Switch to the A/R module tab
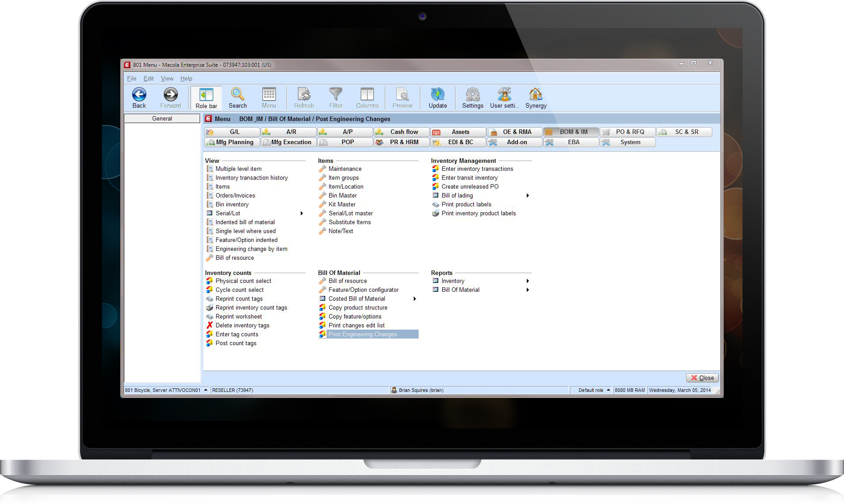 (289, 132)
